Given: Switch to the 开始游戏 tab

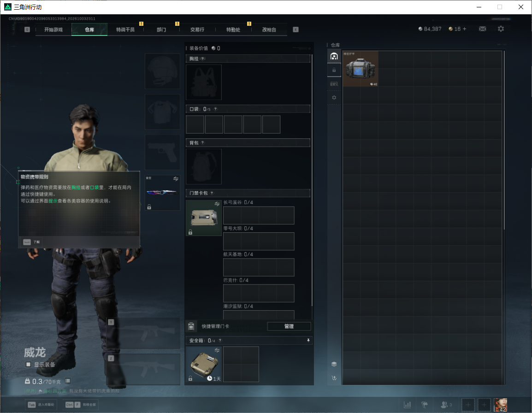Looking at the screenshot, I should (x=53, y=29).
